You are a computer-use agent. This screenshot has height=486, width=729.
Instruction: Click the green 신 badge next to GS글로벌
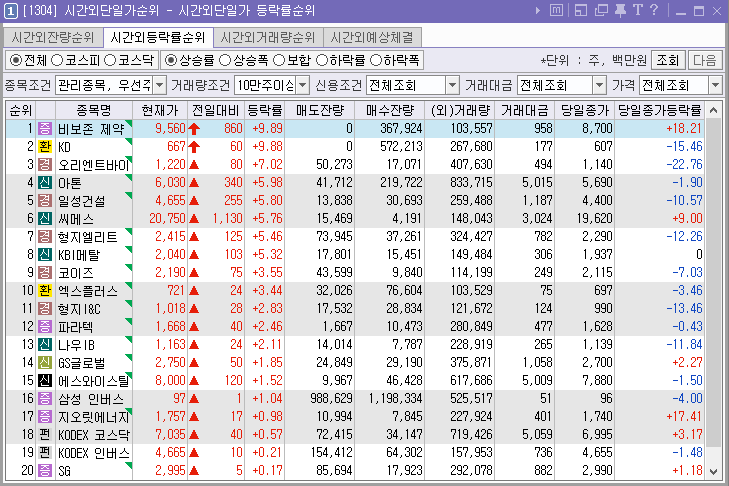[x=45, y=363]
